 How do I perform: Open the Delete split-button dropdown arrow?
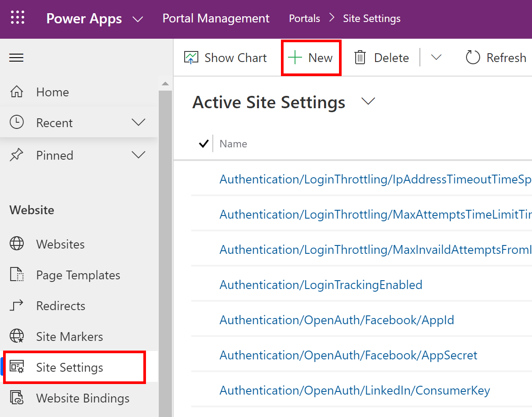tap(436, 58)
